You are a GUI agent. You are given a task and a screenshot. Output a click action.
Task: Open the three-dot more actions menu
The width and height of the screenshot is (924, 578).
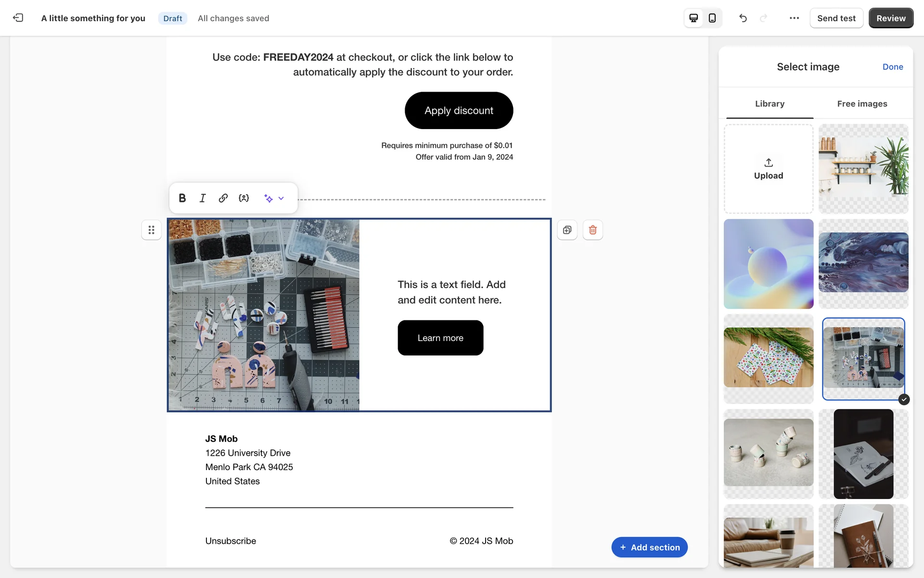tap(794, 18)
